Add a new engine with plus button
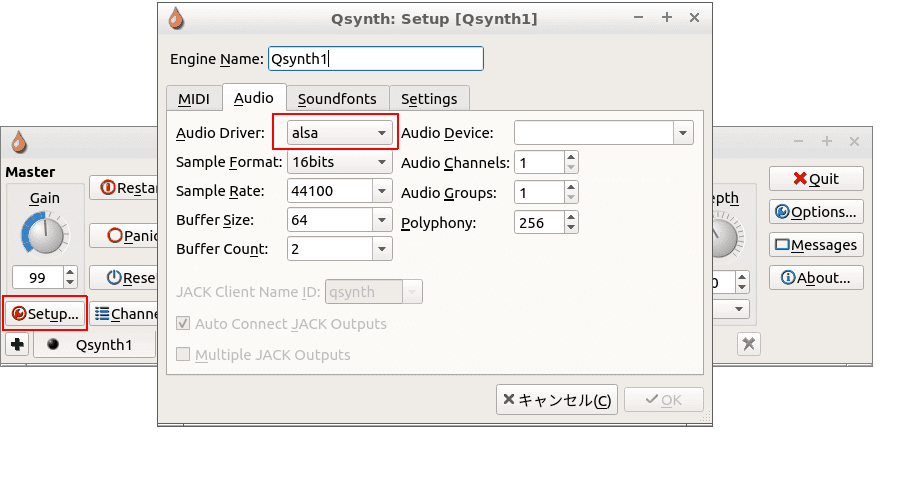Image resolution: width=900 pixels, height=500 pixels. (x=17, y=345)
